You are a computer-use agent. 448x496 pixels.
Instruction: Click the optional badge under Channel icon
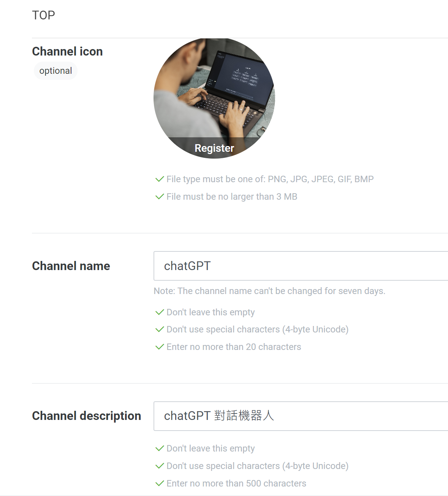[55, 71]
